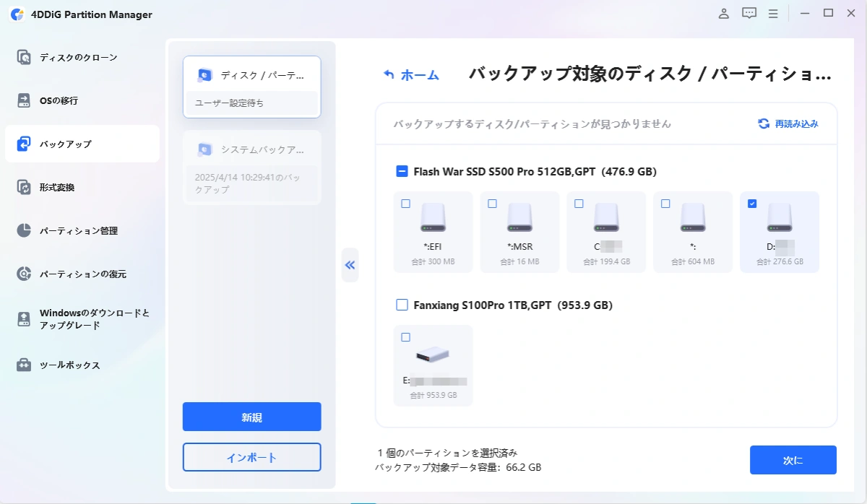Check the *:MSR partition checkbox

(492, 204)
